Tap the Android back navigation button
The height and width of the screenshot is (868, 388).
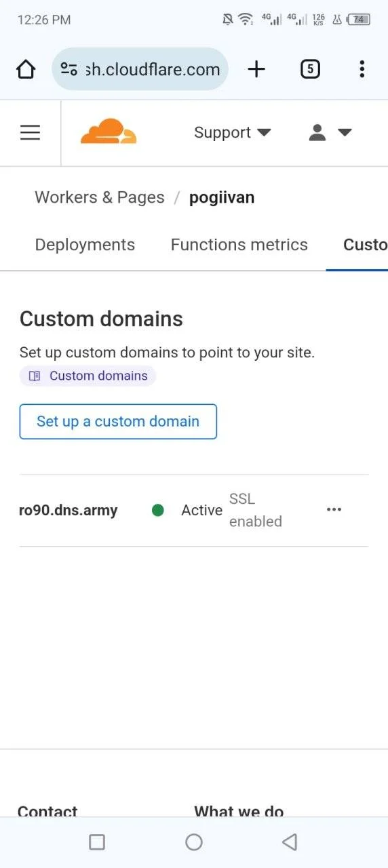[290, 842]
